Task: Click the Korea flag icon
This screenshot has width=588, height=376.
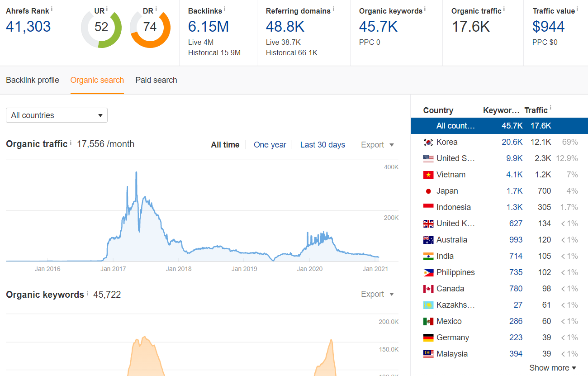Action: click(428, 142)
